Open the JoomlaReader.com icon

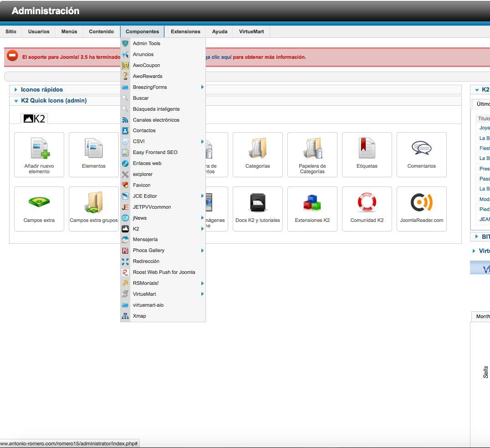(422, 209)
